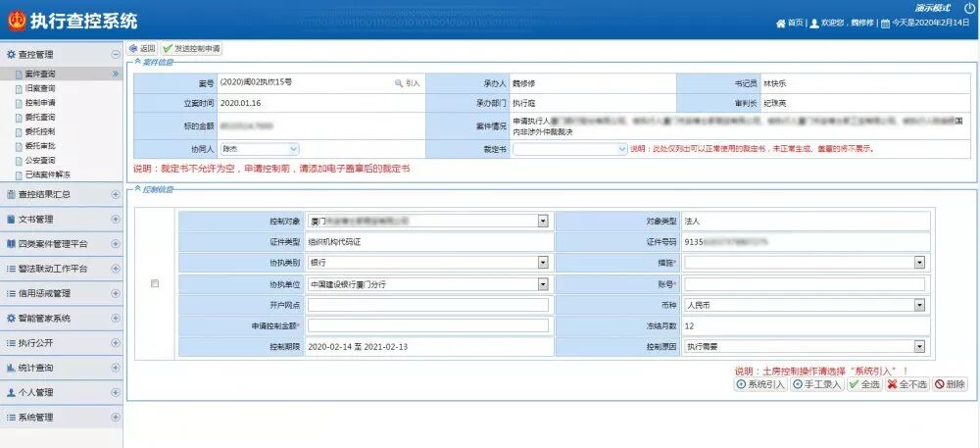Expand the 四类案件管理平台 plus icon
980x448 pixels.
(x=115, y=244)
